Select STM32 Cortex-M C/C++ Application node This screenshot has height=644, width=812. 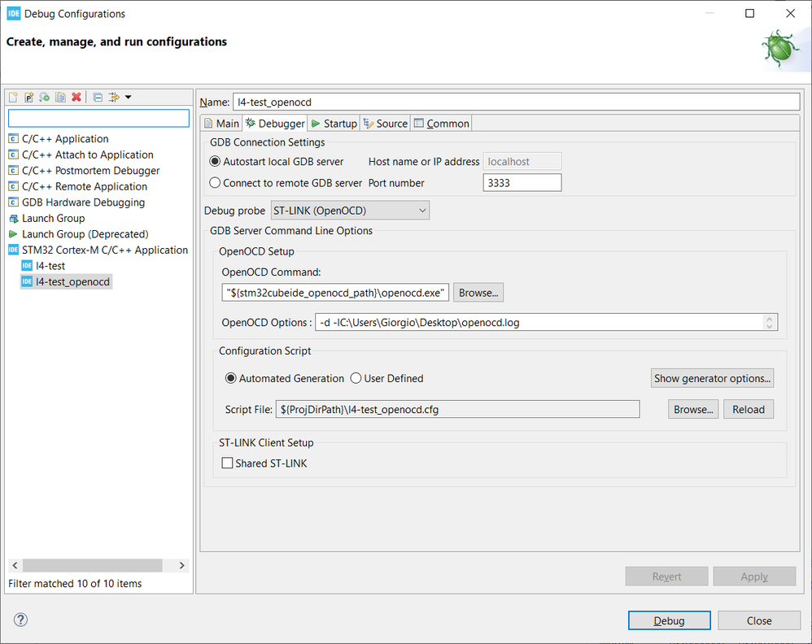(x=98, y=250)
